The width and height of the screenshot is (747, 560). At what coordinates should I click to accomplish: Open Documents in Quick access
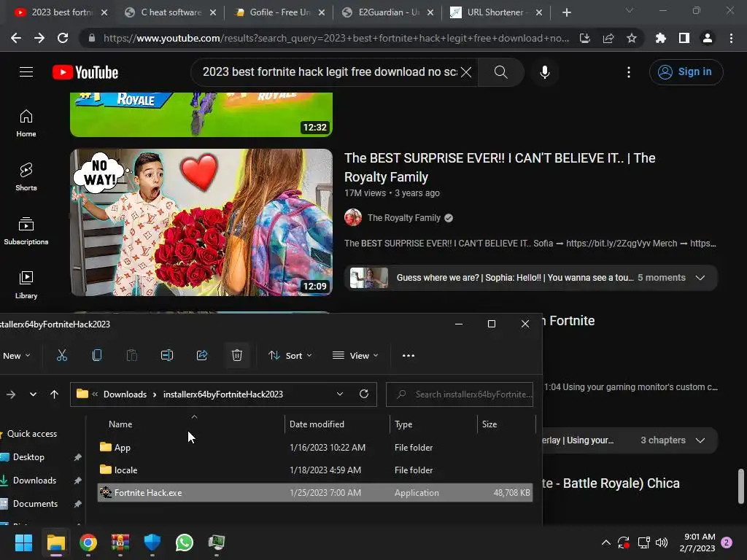click(x=35, y=504)
